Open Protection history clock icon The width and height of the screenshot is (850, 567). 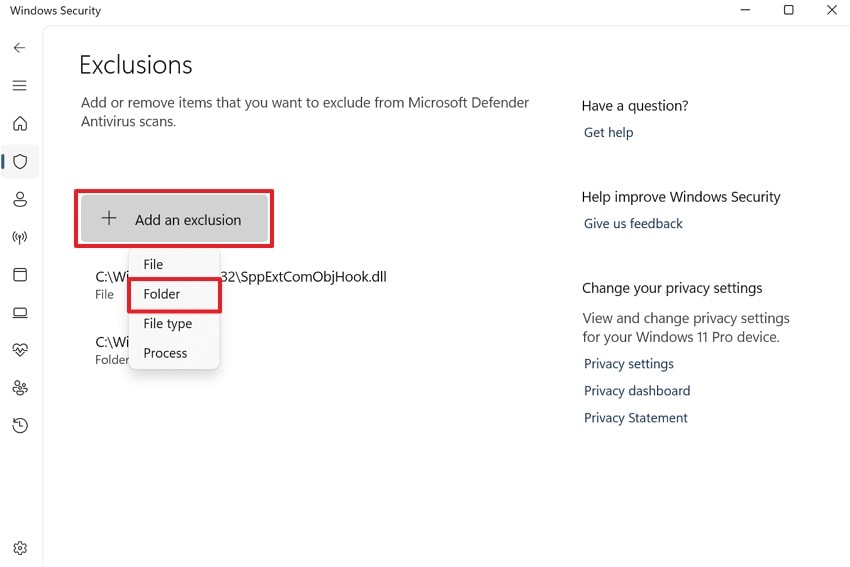(x=20, y=426)
